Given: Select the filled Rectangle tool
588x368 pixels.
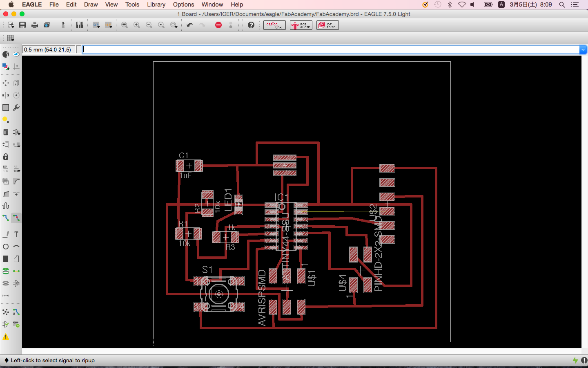Looking at the screenshot, I should click(6, 259).
